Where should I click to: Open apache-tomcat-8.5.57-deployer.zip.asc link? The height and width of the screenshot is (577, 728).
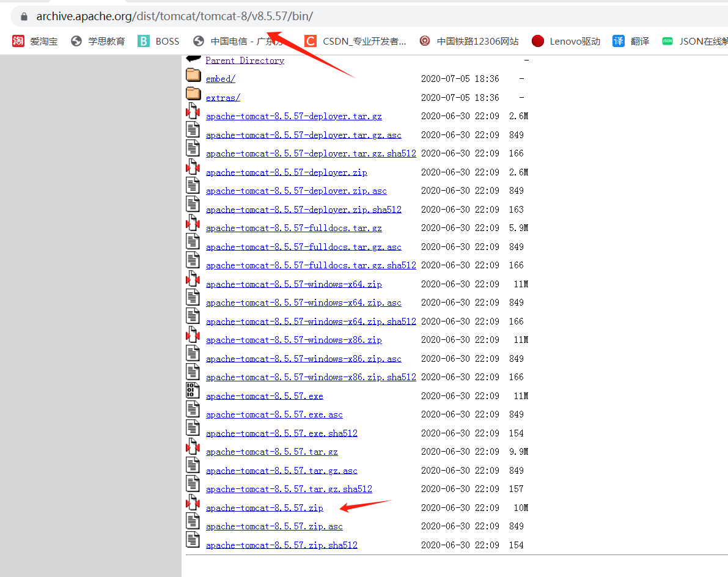point(296,191)
